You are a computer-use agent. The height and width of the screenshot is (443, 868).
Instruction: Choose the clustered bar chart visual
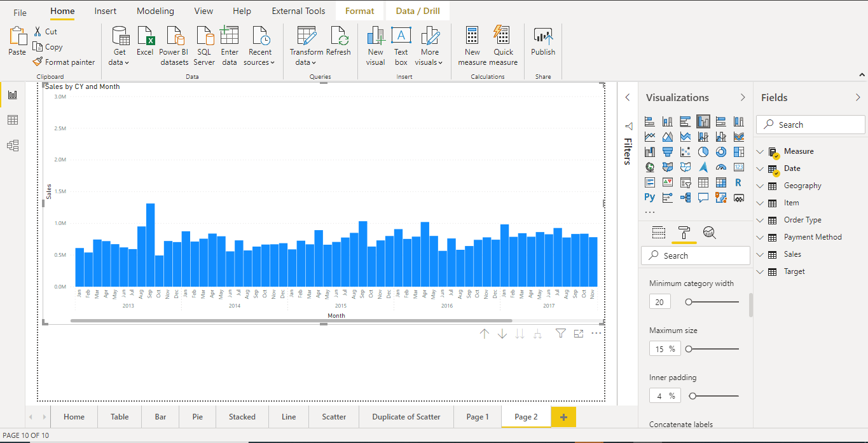[x=685, y=121]
